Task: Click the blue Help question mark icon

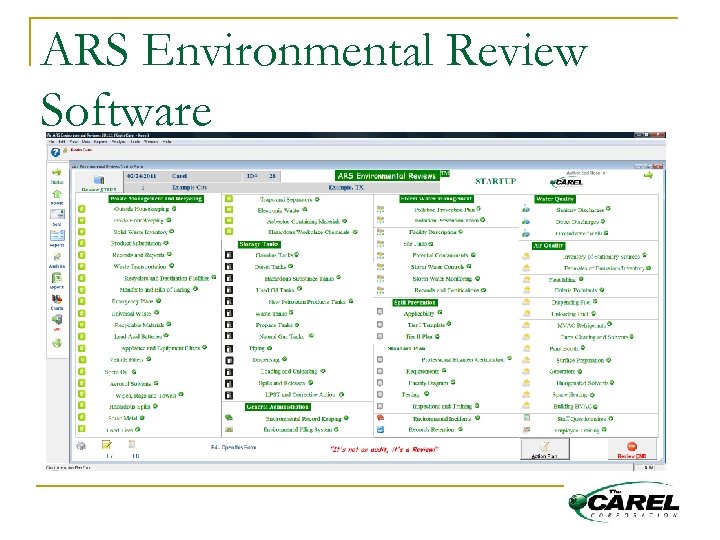Action: [x=55, y=152]
